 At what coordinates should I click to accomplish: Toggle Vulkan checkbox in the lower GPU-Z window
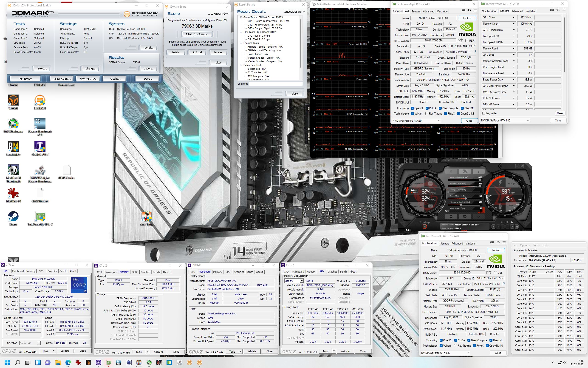point(441,346)
